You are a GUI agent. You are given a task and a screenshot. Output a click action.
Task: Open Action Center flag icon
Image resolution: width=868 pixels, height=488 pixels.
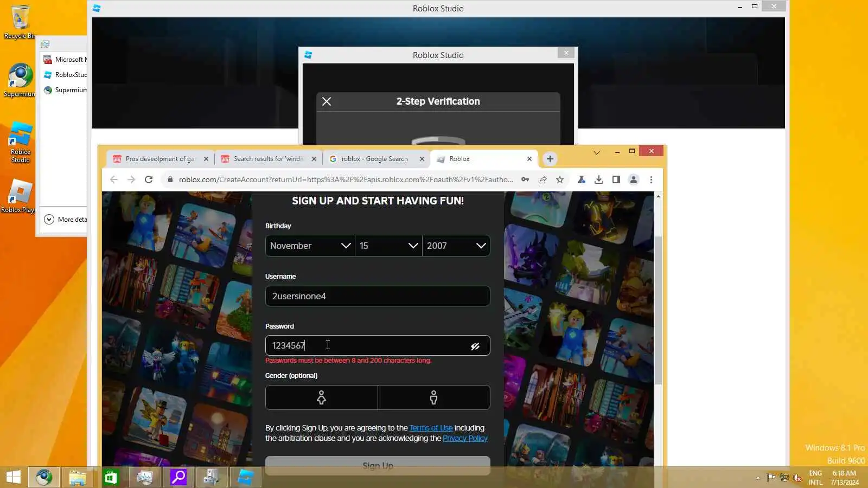[771, 478]
